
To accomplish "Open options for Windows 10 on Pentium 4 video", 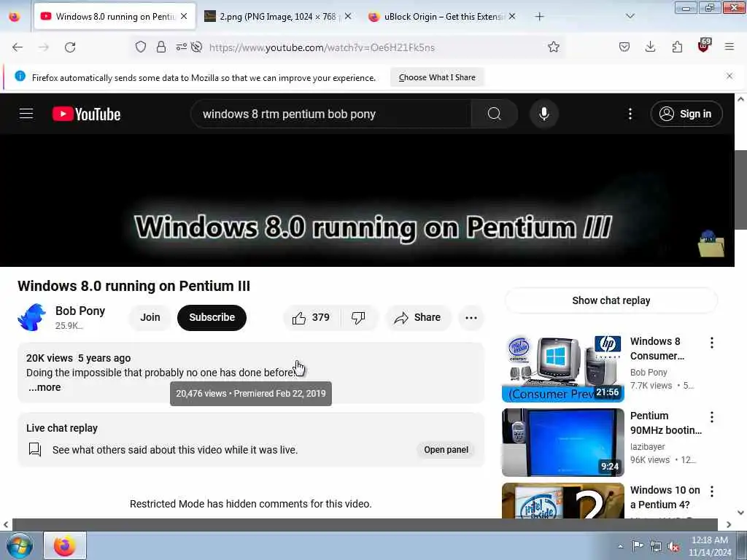I will pos(712,491).
